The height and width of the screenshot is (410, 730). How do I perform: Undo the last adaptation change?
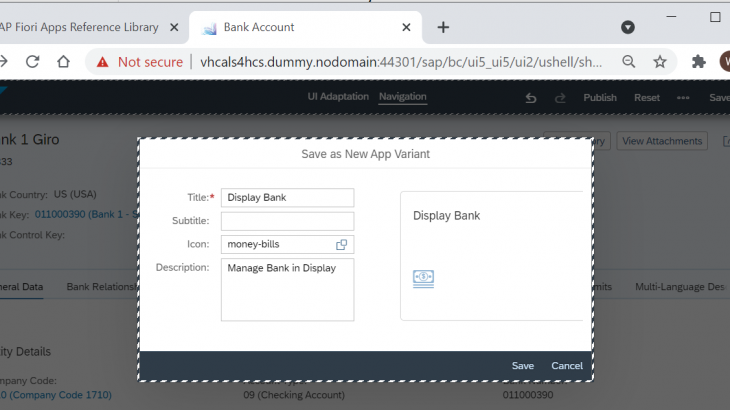[x=531, y=98]
